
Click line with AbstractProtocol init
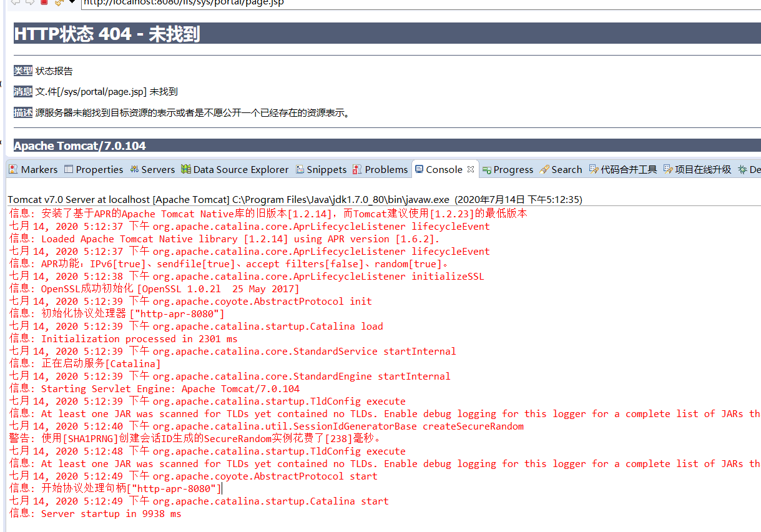click(190, 301)
